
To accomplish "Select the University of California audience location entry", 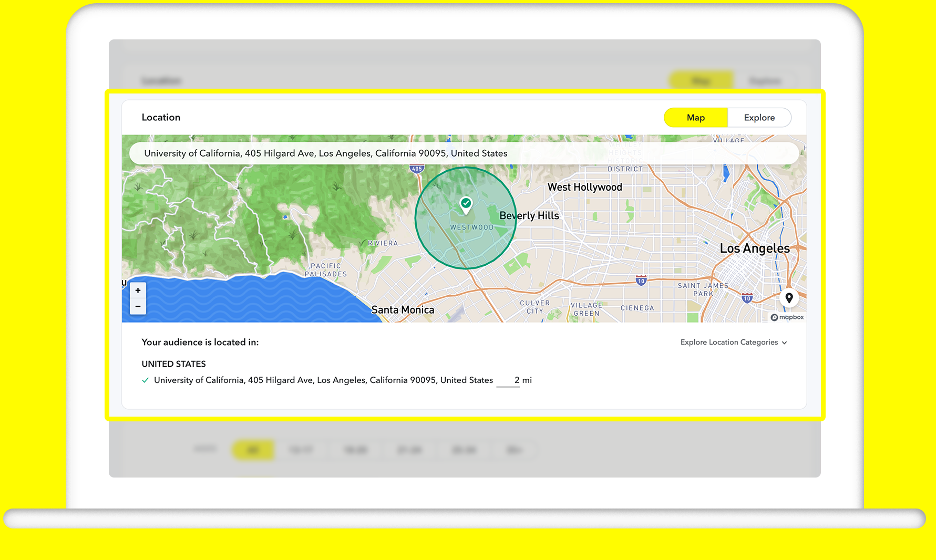I will (324, 380).
